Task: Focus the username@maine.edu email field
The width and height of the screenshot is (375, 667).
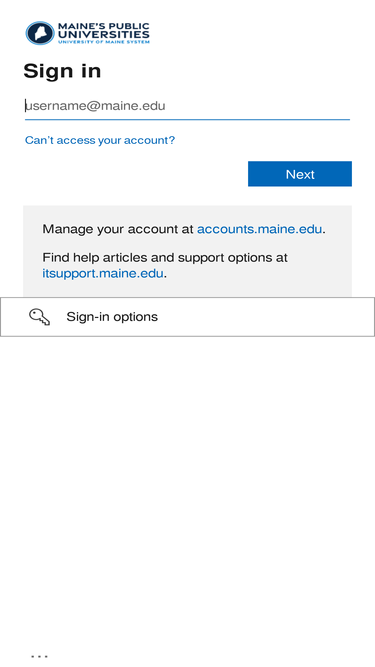Action: 187,106
